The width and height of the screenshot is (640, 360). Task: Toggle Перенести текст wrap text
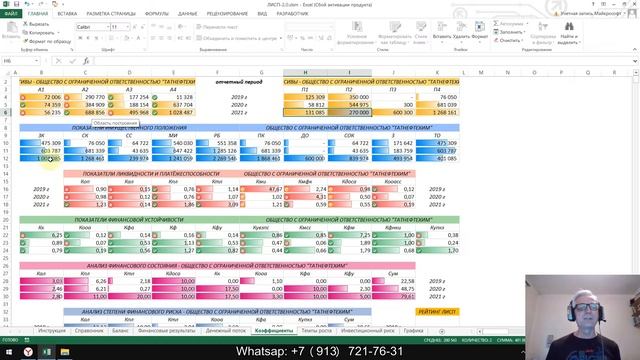coord(217,27)
